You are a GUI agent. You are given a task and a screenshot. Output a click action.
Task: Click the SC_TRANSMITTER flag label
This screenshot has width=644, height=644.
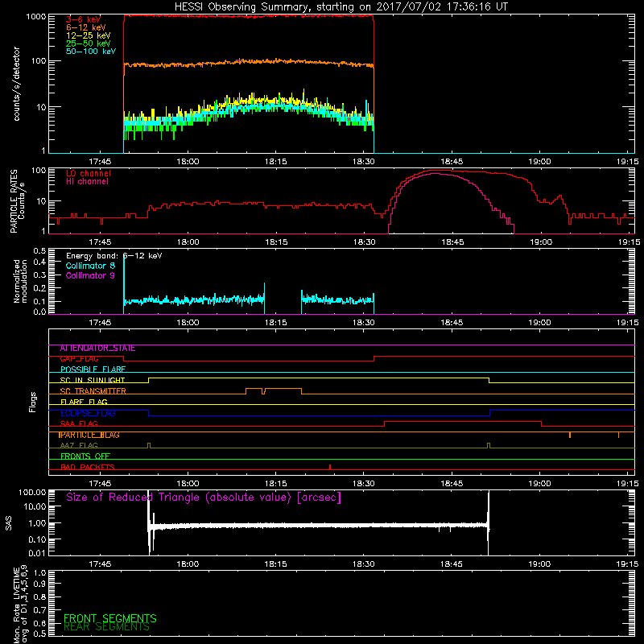point(93,391)
